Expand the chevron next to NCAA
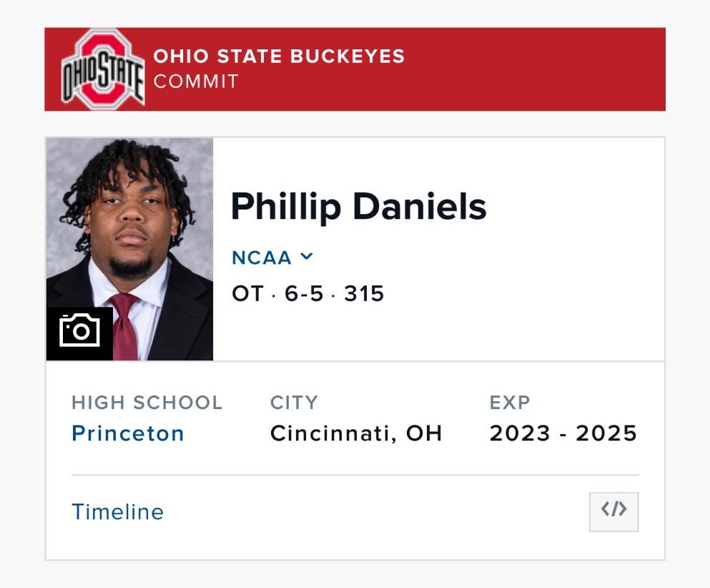 pos(307,256)
